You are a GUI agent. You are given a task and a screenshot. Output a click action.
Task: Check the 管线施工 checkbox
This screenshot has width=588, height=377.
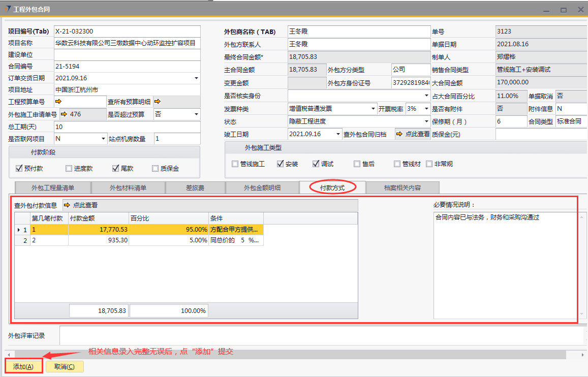point(235,164)
